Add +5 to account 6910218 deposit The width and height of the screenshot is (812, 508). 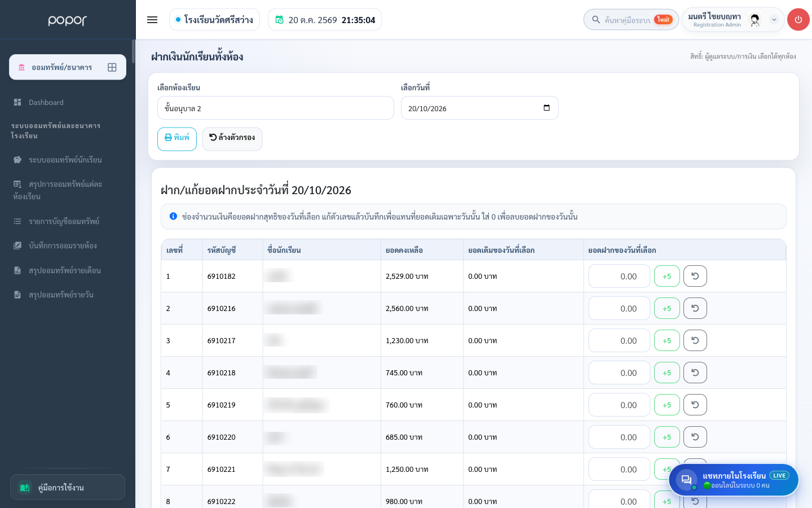coord(667,373)
